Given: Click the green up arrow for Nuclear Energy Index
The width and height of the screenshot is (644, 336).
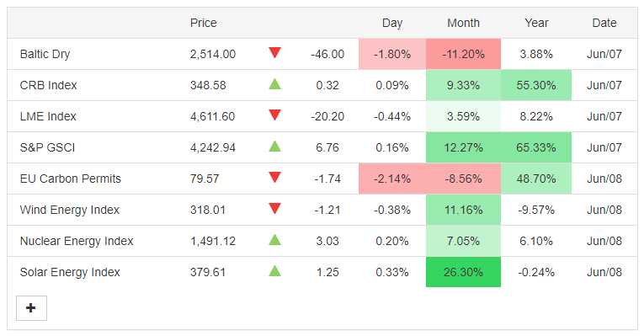Looking at the screenshot, I should tap(274, 239).
